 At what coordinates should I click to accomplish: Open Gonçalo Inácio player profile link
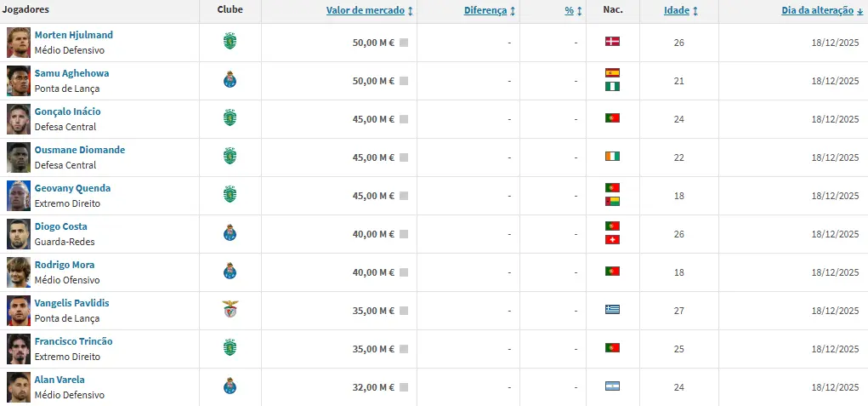[67, 112]
